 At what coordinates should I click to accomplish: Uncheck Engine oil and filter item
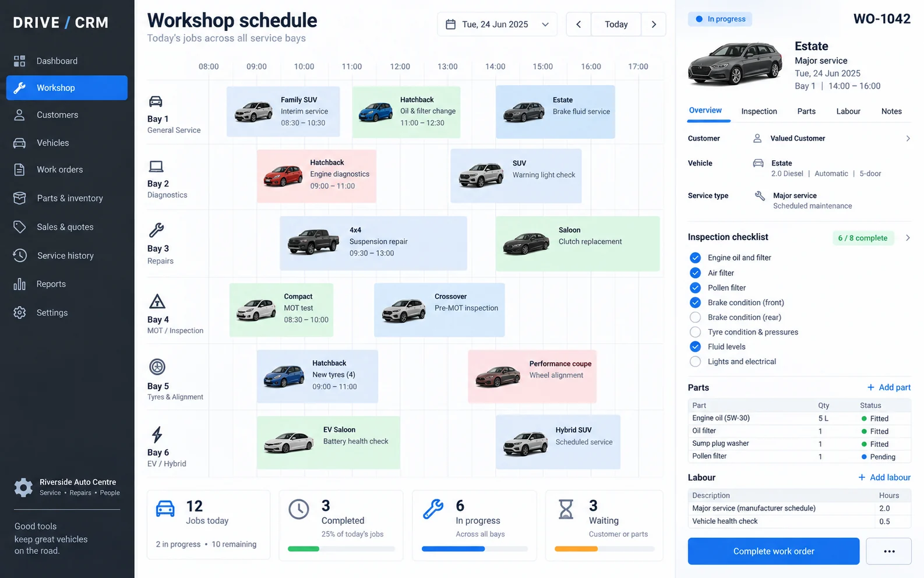(695, 258)
